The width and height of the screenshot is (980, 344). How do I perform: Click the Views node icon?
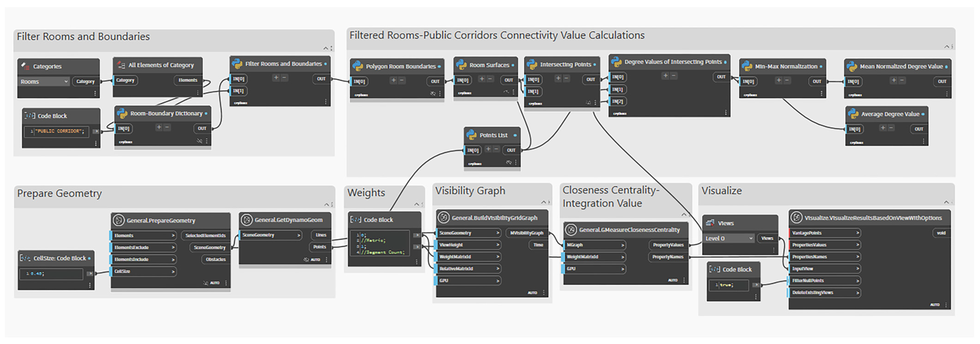click(x=709, y=223)
